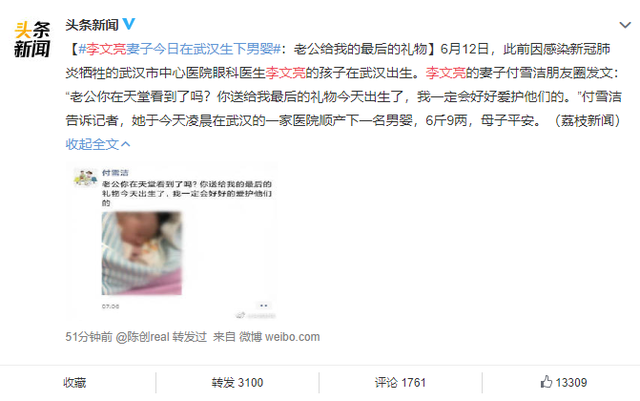Screen dimensions: 640x401
Task: Click the 头条新闻 username link
Action: pos(92,25)
